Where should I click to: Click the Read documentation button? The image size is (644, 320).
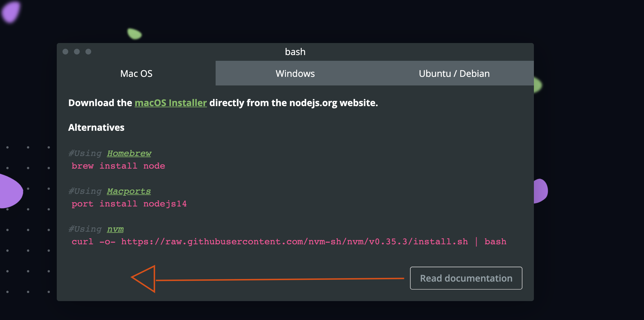tap(466, 278)
